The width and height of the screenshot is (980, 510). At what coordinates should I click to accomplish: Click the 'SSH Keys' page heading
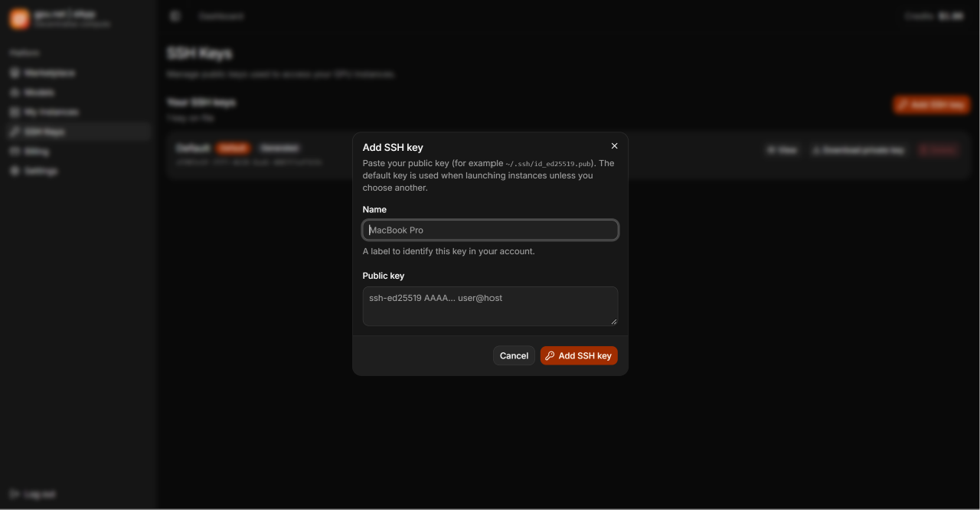[199, 54]
